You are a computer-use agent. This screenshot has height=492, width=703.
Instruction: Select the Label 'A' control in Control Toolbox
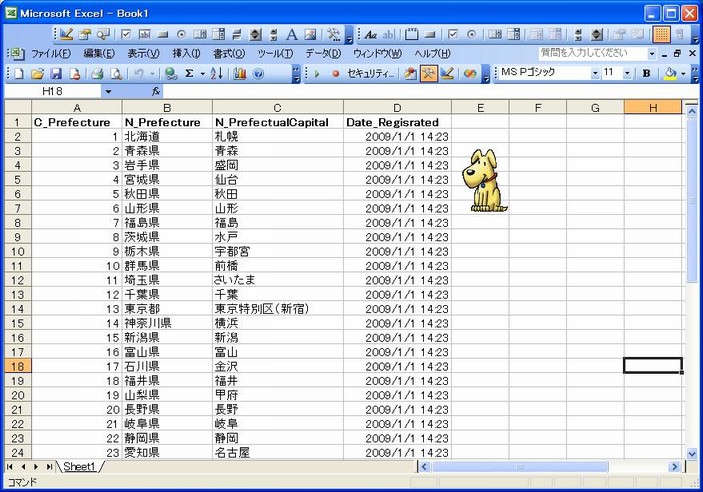point(292,35)
